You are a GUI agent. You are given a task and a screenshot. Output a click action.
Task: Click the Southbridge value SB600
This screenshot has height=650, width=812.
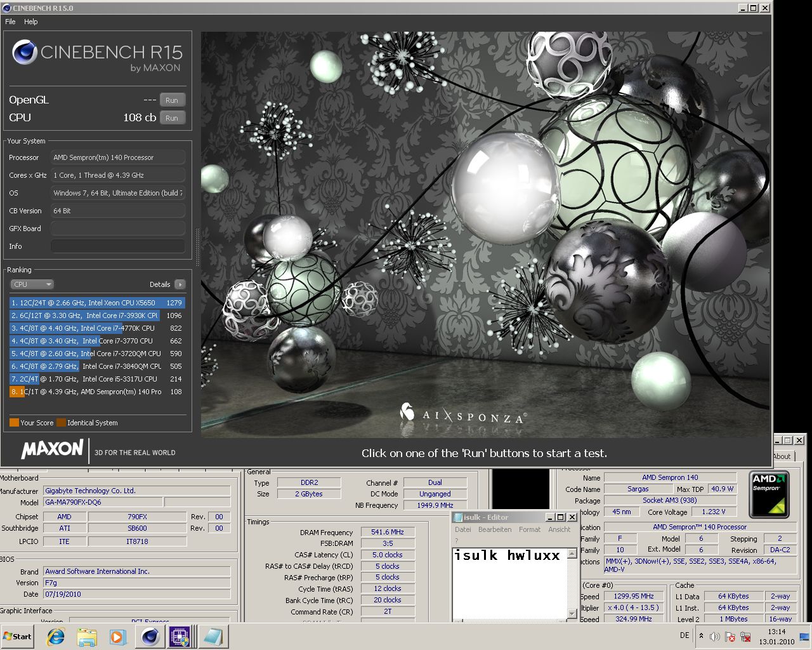click(137, 528)
